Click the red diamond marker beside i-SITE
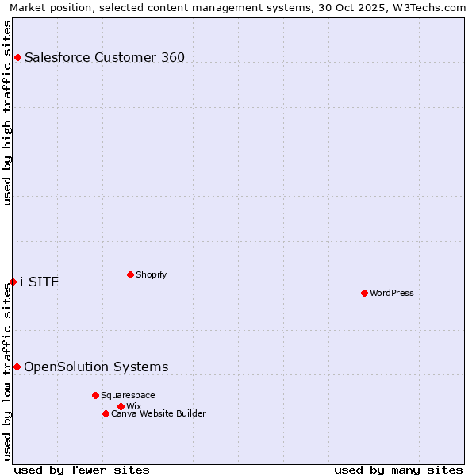 tap(13, 282)
